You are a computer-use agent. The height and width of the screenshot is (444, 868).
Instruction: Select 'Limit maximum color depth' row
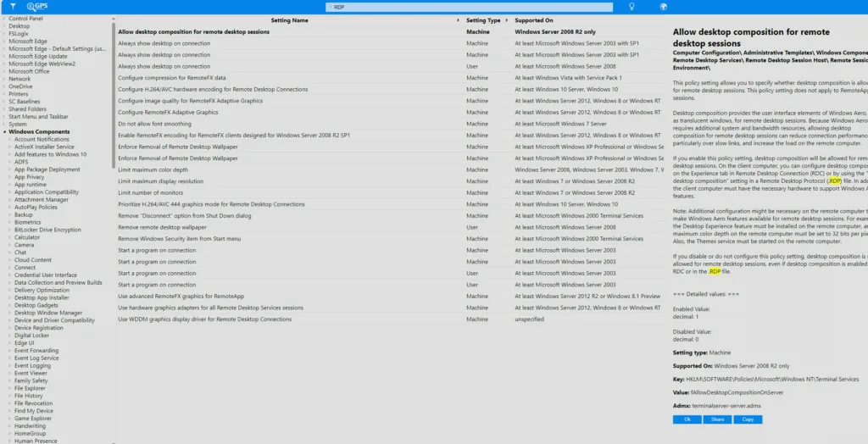390,170
